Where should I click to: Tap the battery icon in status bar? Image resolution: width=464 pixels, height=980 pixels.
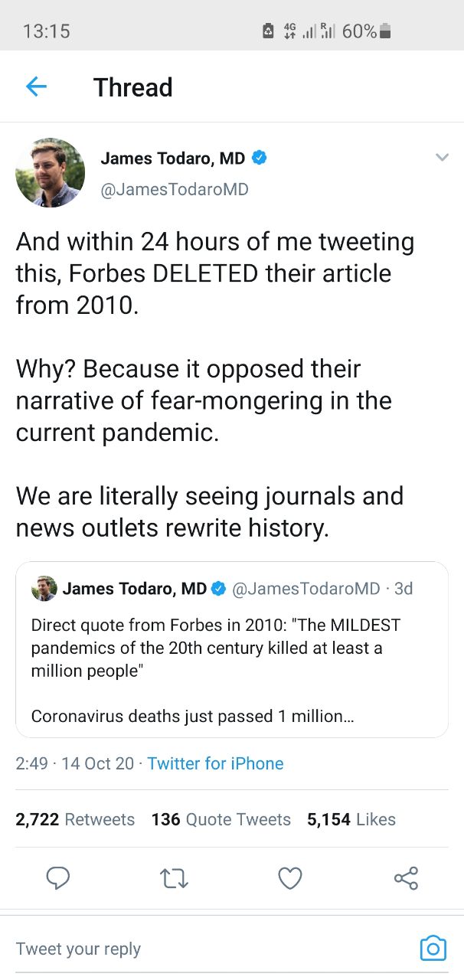[385, 31]
